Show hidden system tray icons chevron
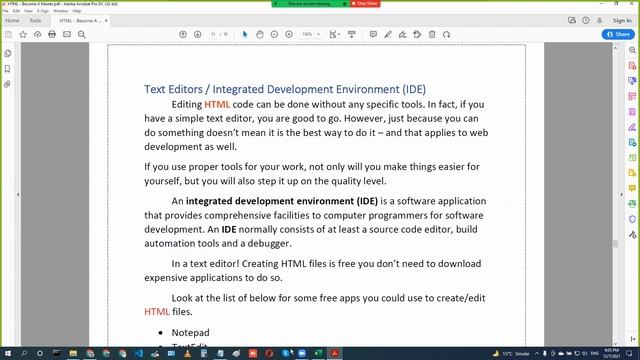 click(537, 353)
